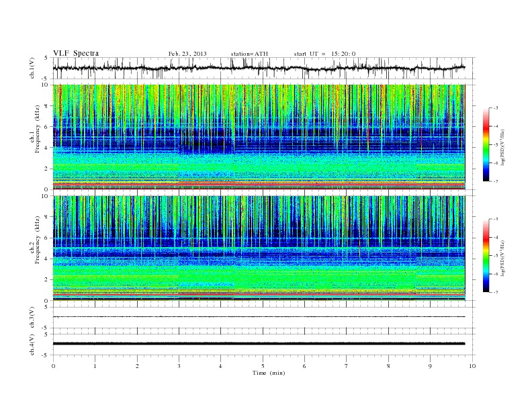Viewport: 532px width, 411px height.
Task: Click the ch.2 color bar "log(PSD)" label
Action: (x=502, y=257)
